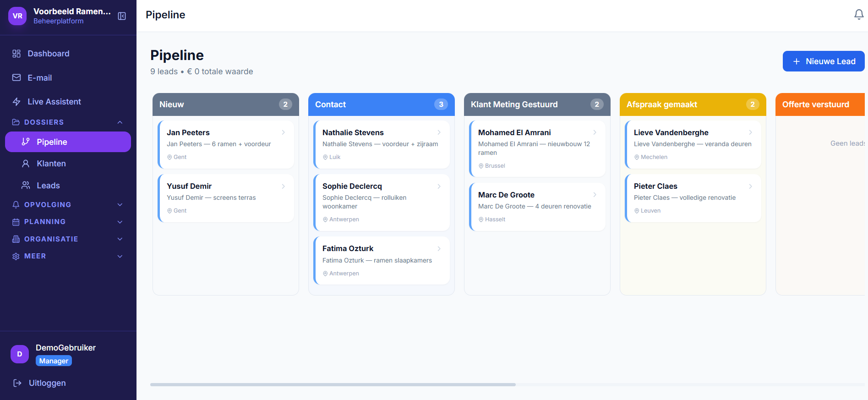
Task: Open Mohamed El Amrani card arrow
Action: [595, 132]
